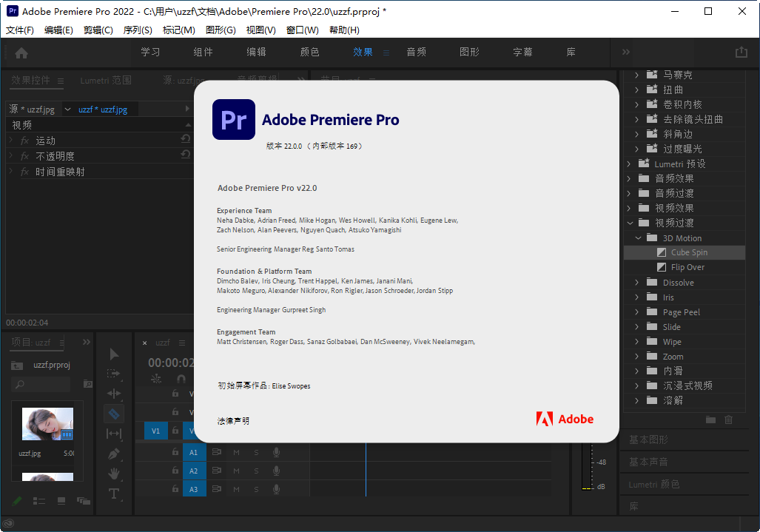Screen dimensions: 760x532
Task: Select the Type tool
Action: pos(114,491)
